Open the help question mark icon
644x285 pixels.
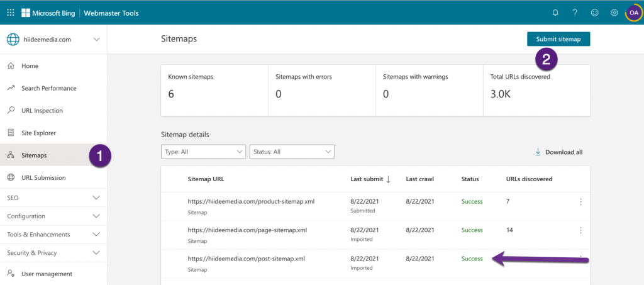(575, 13)
